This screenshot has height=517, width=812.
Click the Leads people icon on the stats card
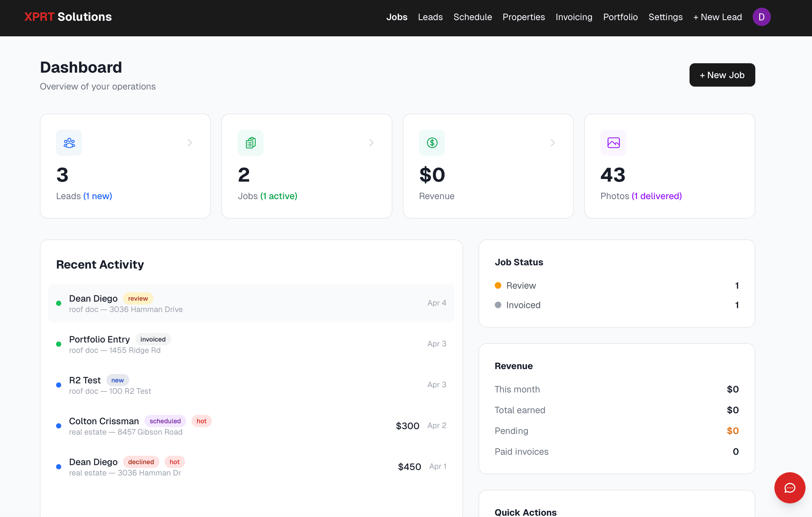click(69, 142)
